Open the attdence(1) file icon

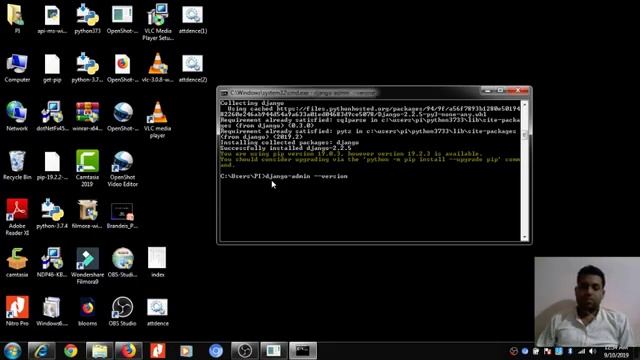point(192,18)
